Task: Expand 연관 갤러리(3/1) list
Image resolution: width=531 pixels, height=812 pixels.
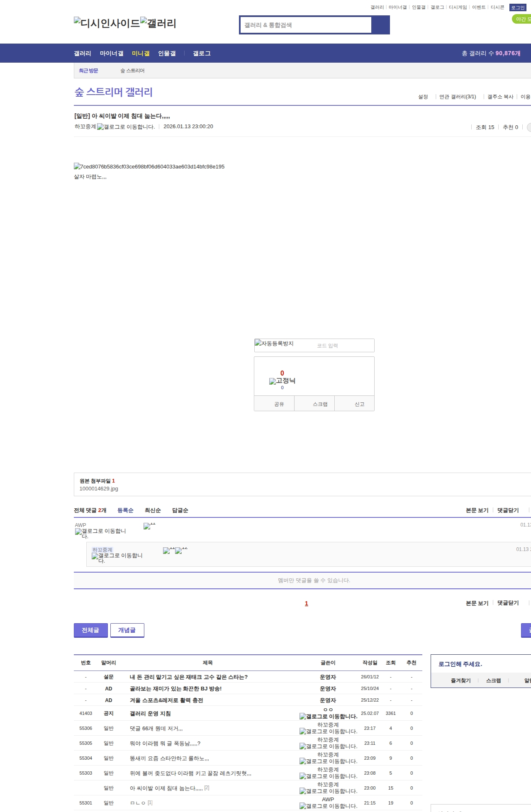Action: pyautogui.click(x=458, y=97)
